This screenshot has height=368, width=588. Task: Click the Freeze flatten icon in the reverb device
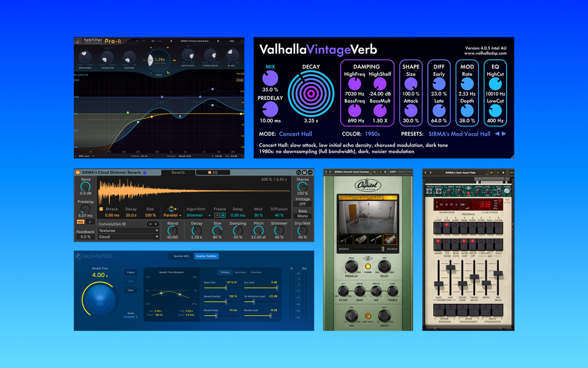(x=223, y=215)
